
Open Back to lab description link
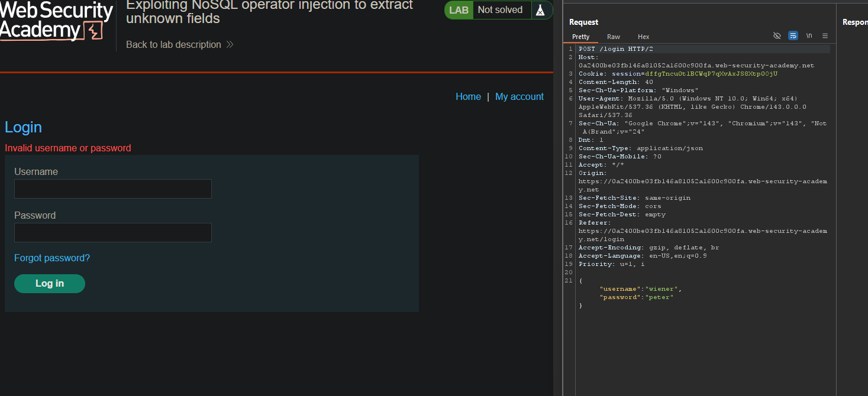[x=173, y=45]
